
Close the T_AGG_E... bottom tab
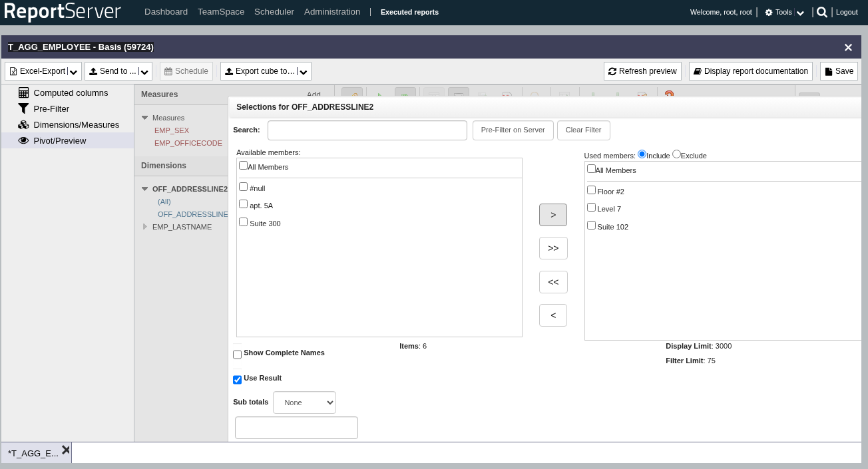tap(66, 450)
